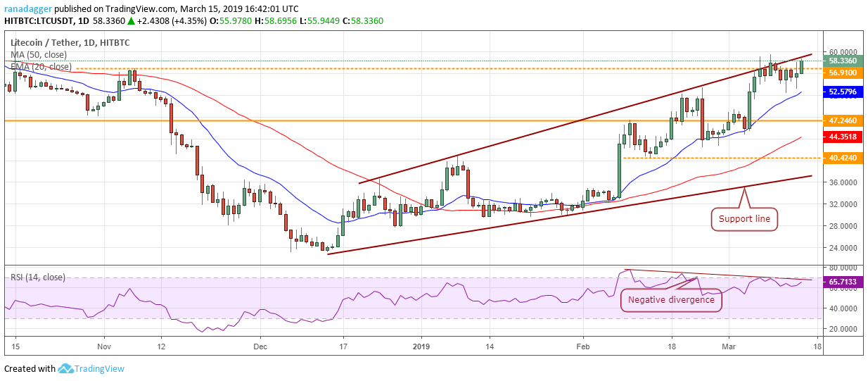Click the 32.0000 price axis label
The image size is (868, 381).
tap(843, 204)
